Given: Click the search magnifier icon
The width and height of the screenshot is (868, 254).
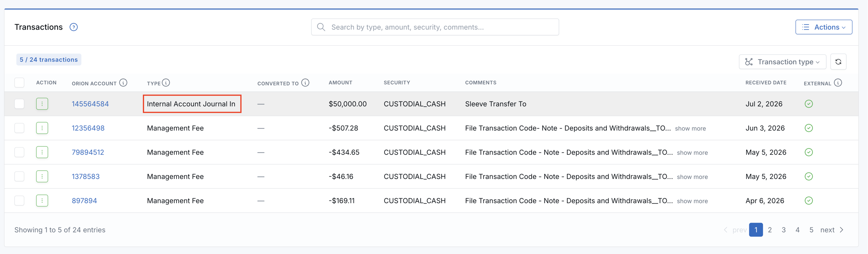Looking at the screenshot, I should [x=321, y=27].
